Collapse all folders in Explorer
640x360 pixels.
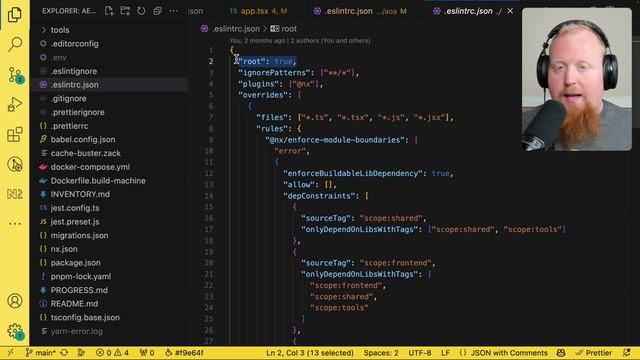(x=158, y=11)
